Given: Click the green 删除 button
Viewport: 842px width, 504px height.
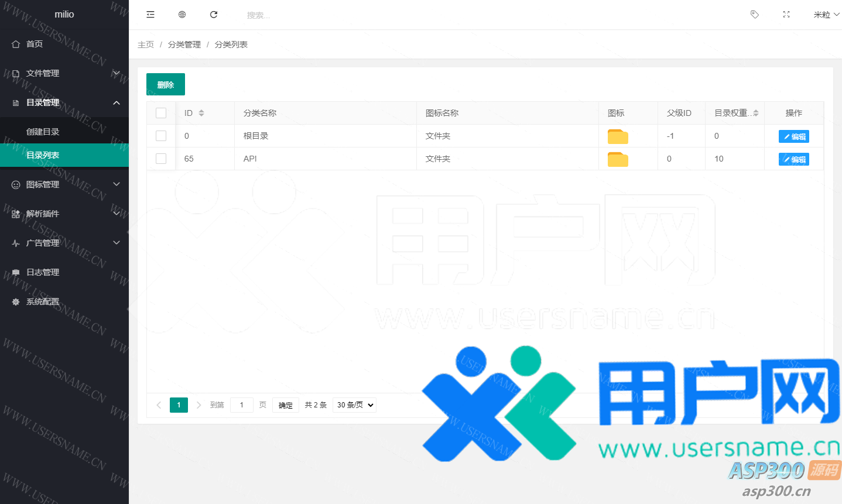Looking at the screenshot, I should click(166, 84).
